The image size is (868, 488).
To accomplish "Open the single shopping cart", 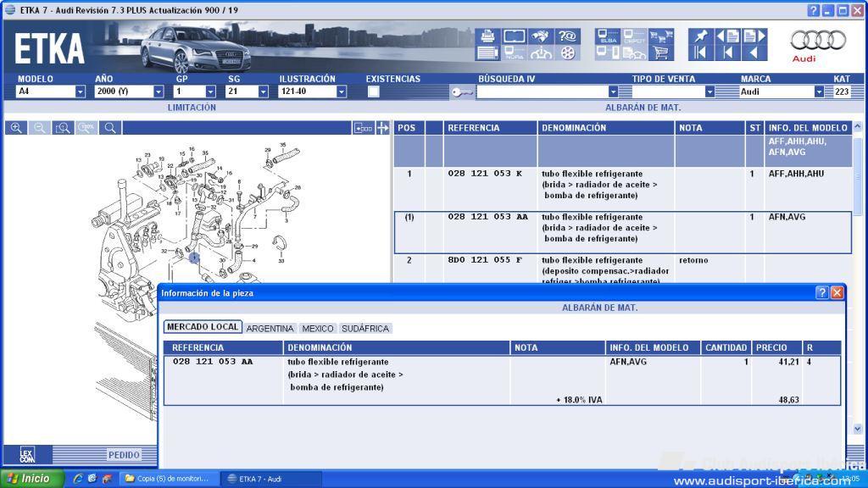I will (x=661, y=53).
